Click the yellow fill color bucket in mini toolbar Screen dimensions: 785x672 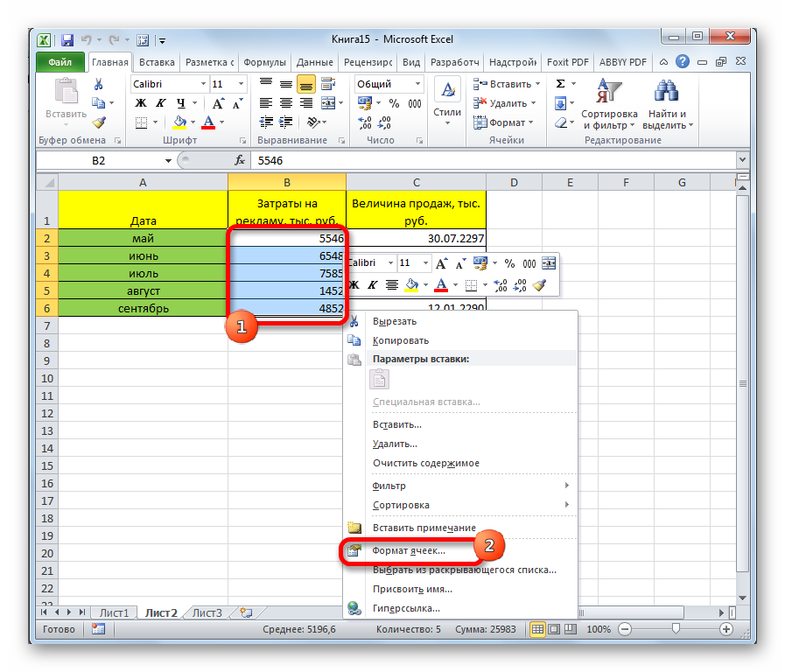[x=411, y=284]
